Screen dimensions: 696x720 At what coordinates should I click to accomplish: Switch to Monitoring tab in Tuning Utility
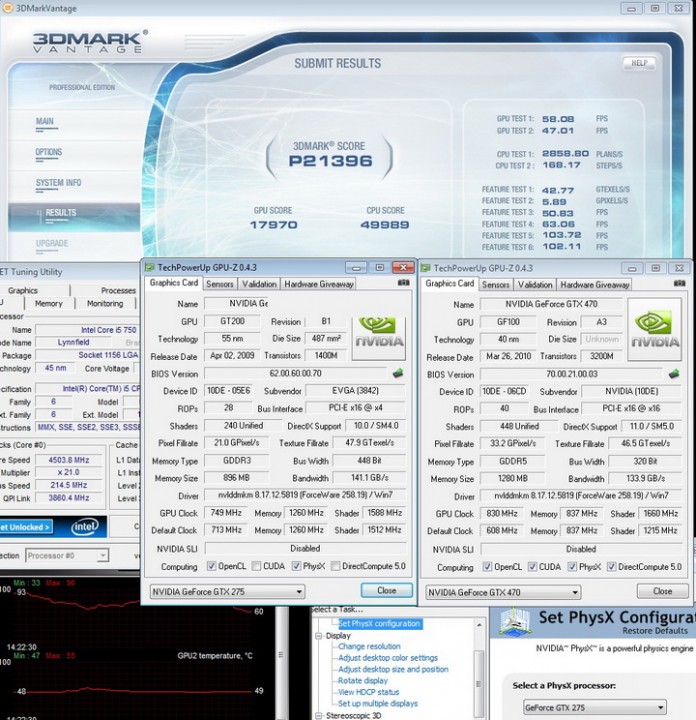click(x=105, y=304)
